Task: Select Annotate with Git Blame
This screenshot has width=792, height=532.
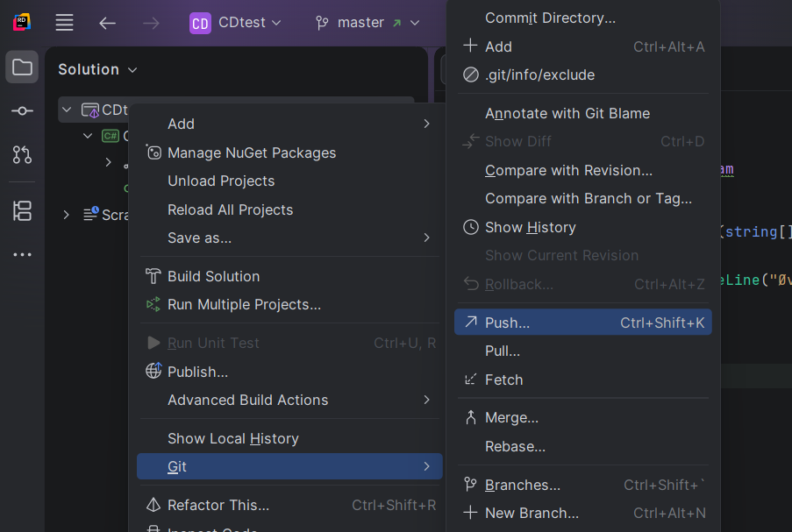Action: point(583,113)
